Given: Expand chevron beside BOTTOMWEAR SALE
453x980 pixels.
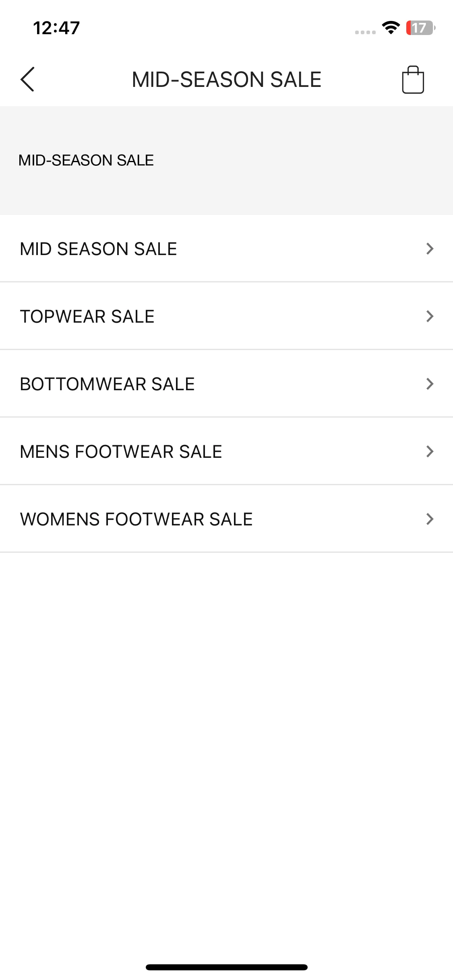Looking at the screenshot, I should (x=430, y=384).
